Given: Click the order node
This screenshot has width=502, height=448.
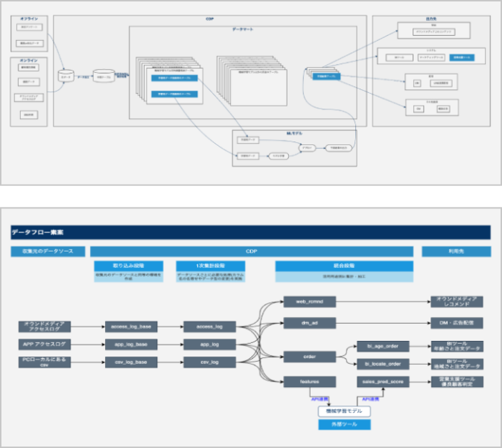Looking at the screenshot, I should 309,356.
